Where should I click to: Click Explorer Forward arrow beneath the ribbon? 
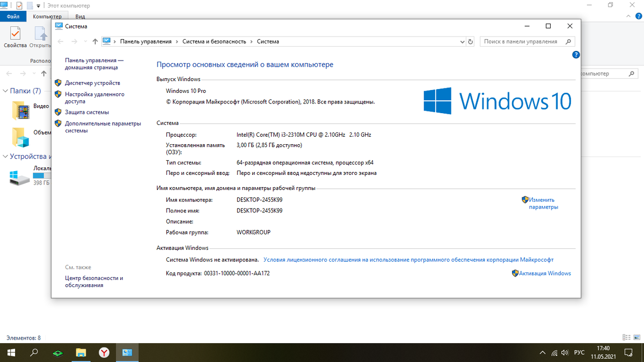(x=23, y=73)
